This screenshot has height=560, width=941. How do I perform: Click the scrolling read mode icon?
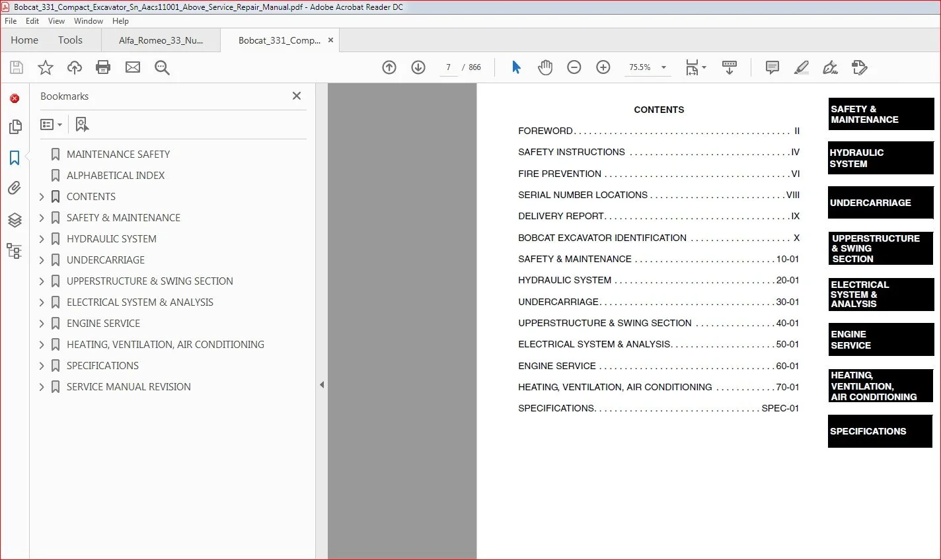(x=730, y=67)
